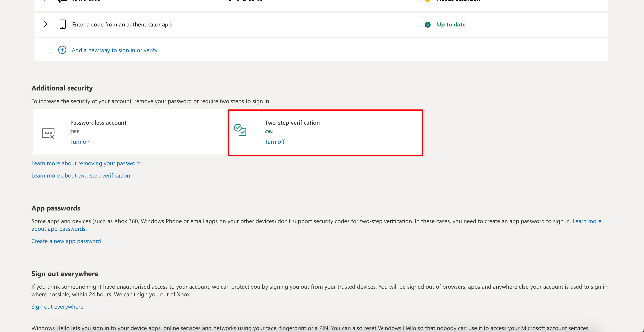This screenshot has height=332, width=644.
Task: Expand the "Text a code" row
Action: click(45, 1)
